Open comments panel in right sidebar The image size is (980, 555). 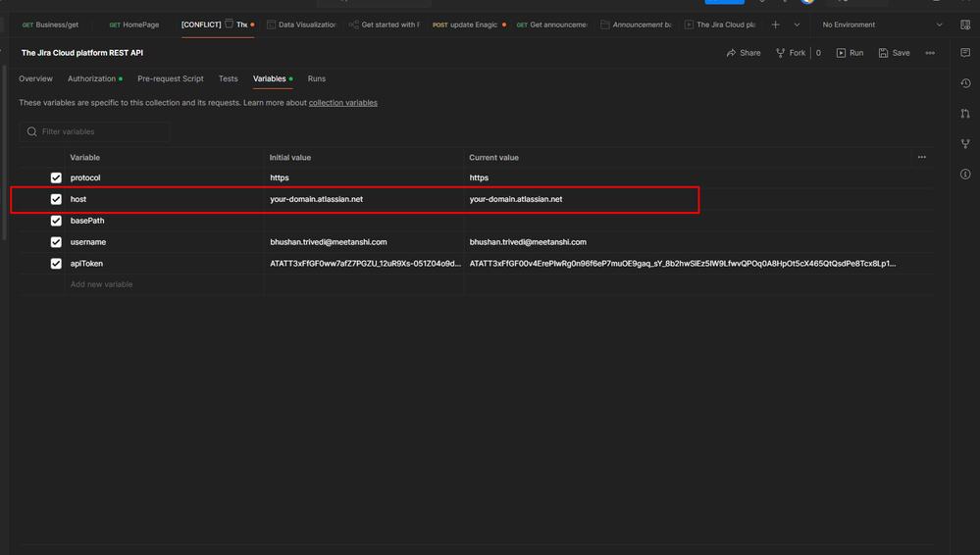pos(965,53)
